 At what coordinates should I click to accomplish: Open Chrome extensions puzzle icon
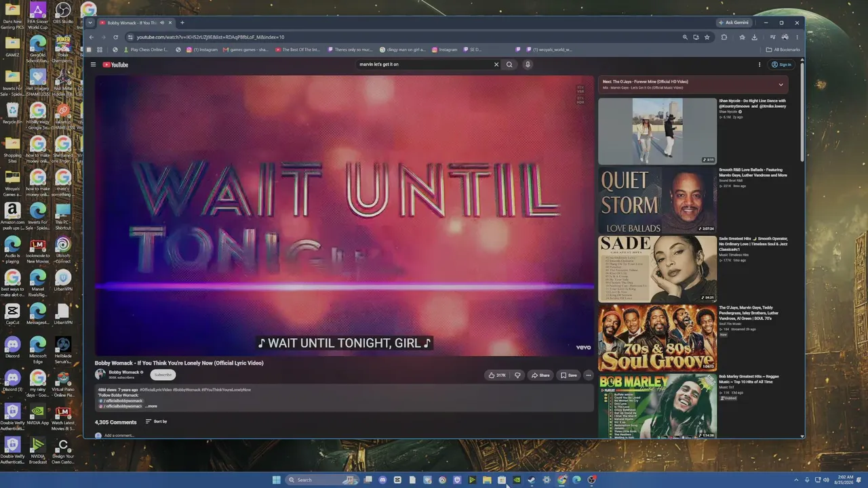coord(724,37)
